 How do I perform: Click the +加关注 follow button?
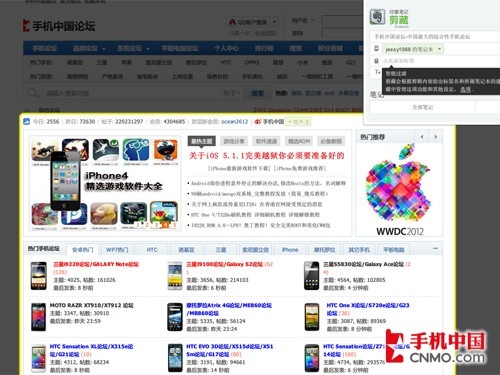point(298,122)
